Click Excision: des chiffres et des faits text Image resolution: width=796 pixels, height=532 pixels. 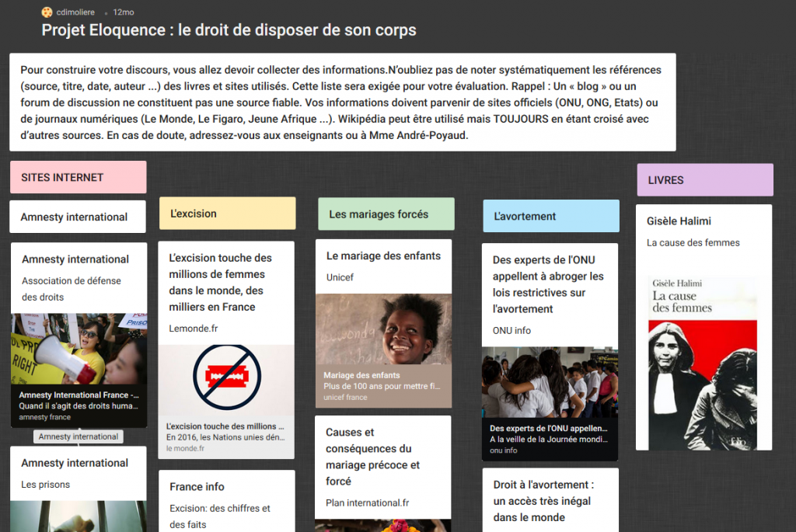[220, 516]
